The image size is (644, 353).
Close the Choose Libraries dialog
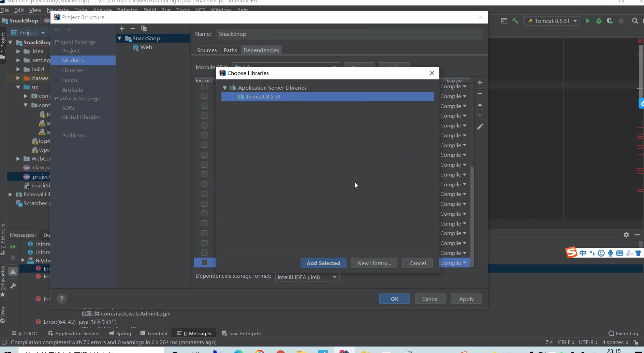coord(432,73)
